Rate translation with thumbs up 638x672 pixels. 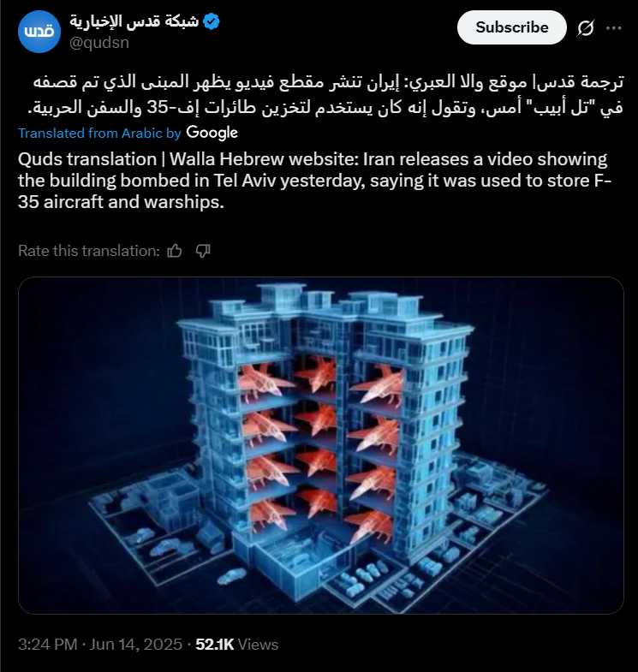pyautogui.click(x=175, y=251)
